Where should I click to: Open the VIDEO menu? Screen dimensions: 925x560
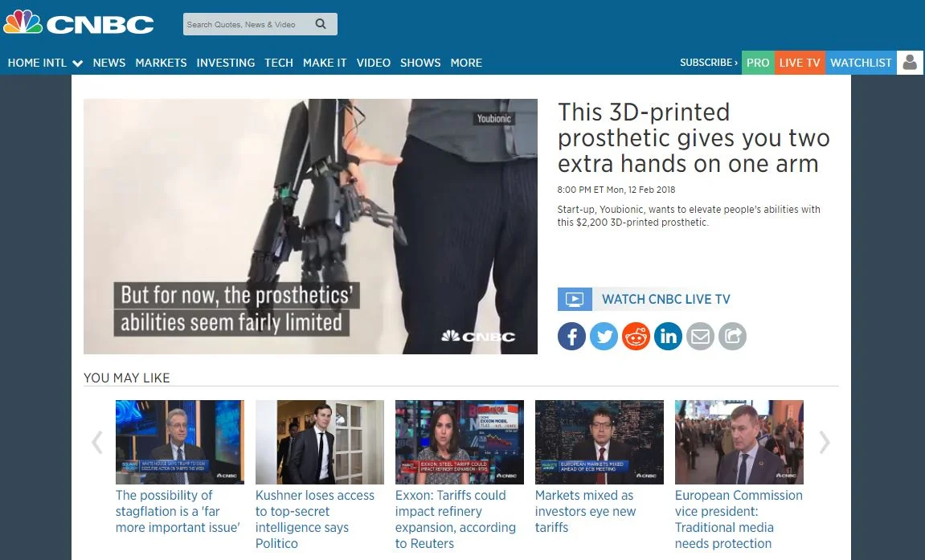tap(374, 63)
